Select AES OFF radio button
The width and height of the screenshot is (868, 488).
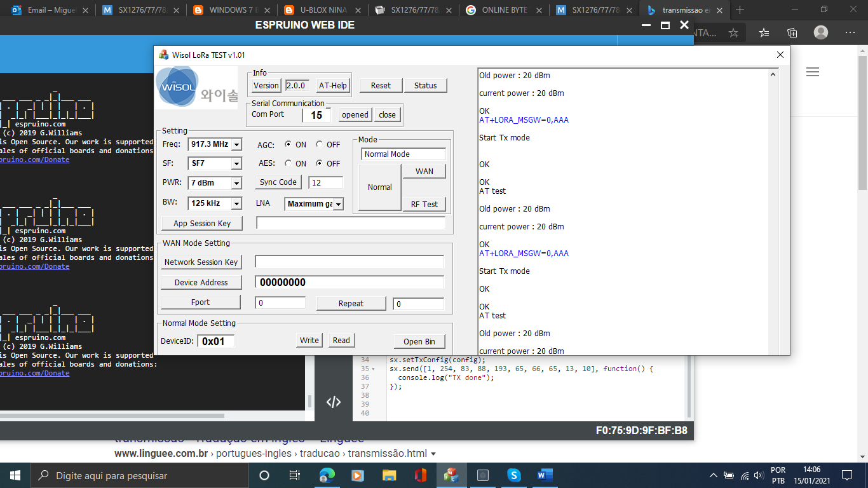(319, 164)
